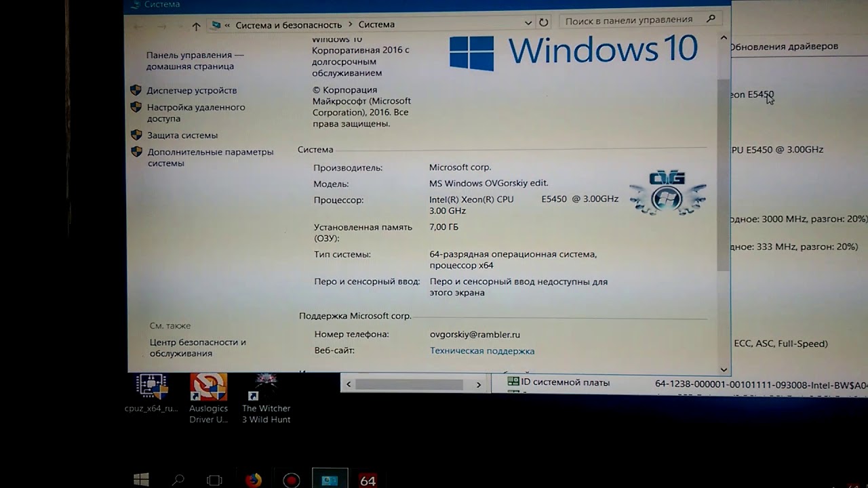Open Техническая поддержка website link
The width and height of the screenshot is (868, 488).
click(482, 350)
